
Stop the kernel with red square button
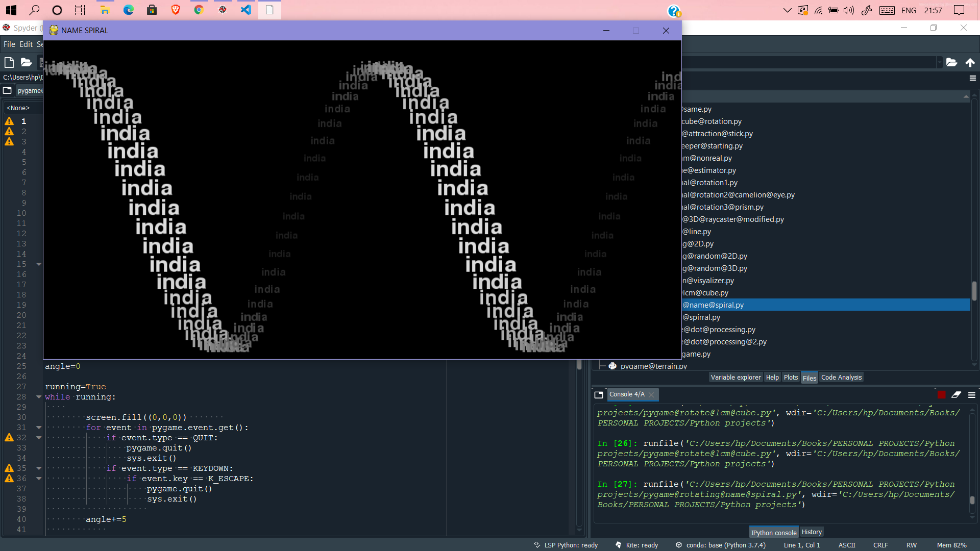tap(942, 394)
